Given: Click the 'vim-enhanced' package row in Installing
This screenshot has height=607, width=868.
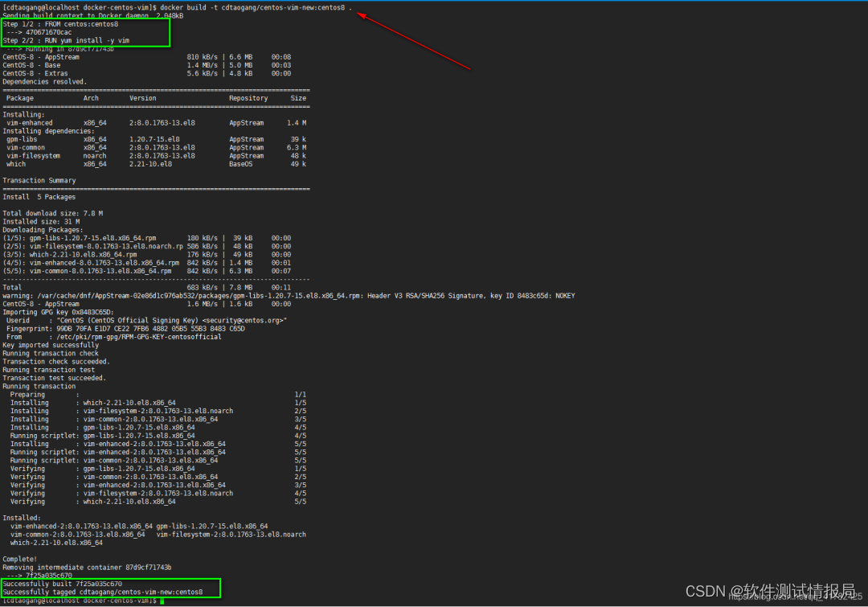Looking at the screenshot, I should [156, 123].
